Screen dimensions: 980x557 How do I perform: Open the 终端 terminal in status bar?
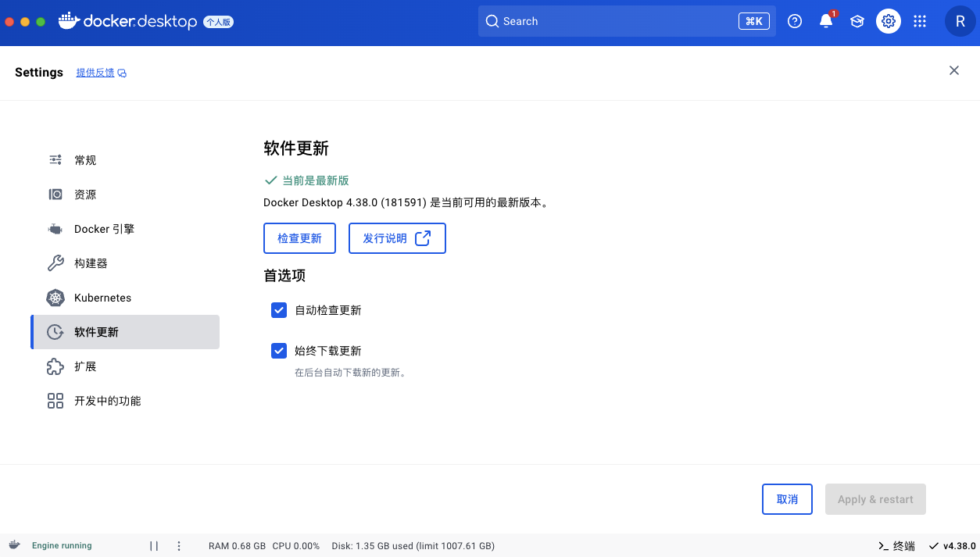(x=896, y=545)
